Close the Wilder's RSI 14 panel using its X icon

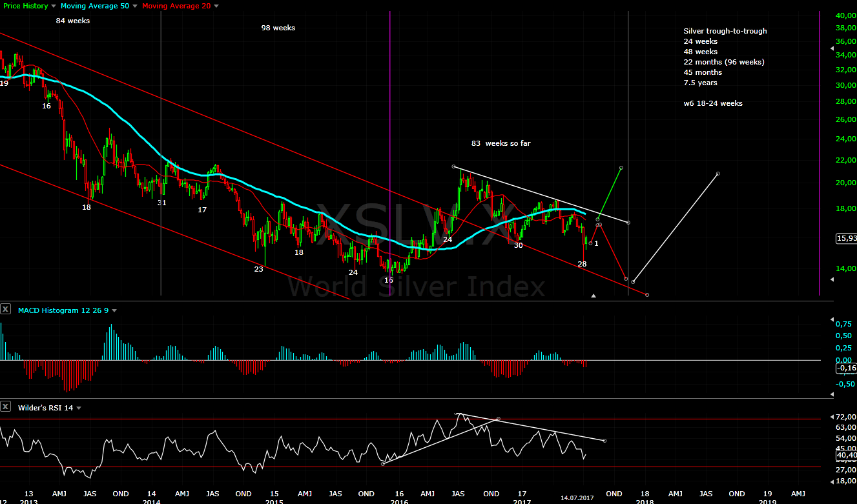point(6,407)
